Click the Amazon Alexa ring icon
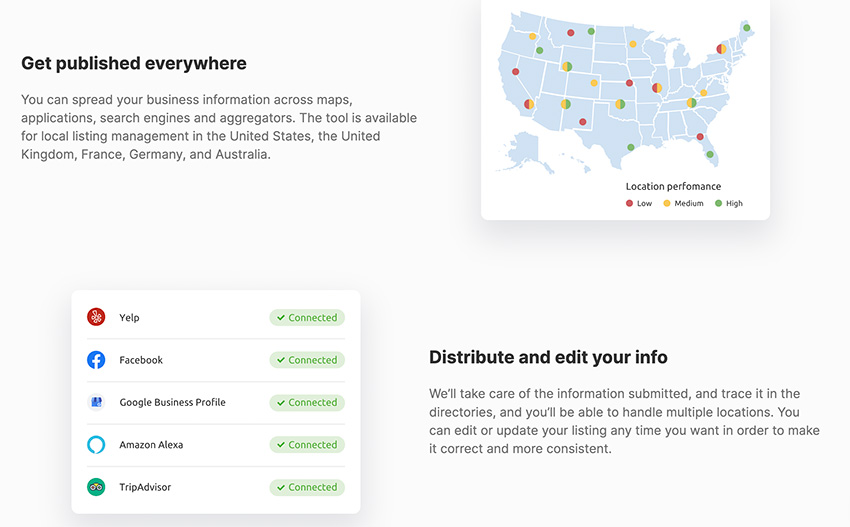This screenshot has height=527, width=850. click(96, 445)
